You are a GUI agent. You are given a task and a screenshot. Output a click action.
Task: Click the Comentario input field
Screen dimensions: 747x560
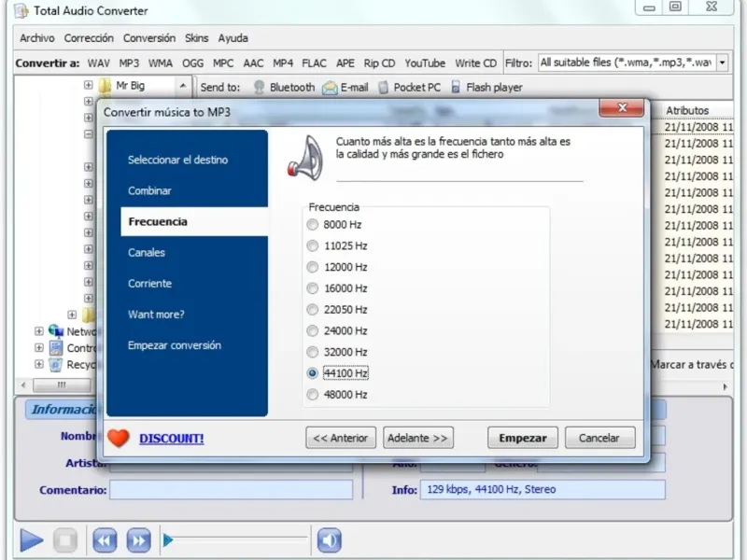click(x=231, y=489)
